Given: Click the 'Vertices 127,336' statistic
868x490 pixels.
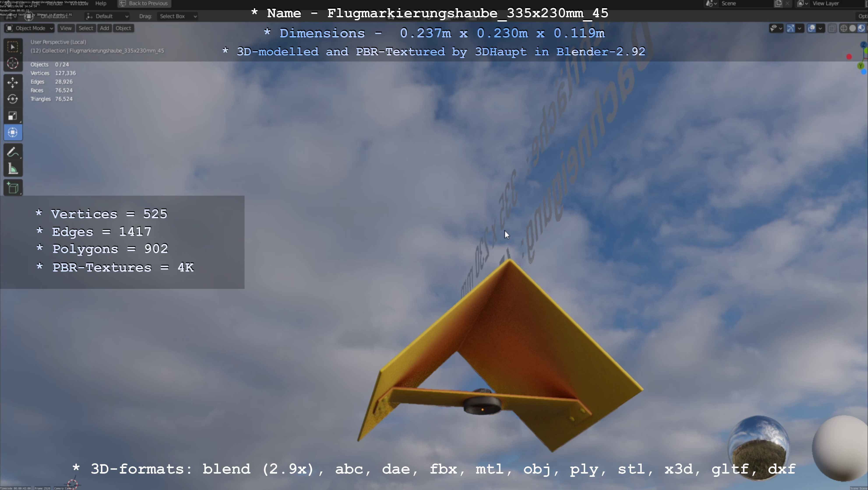Looking at the screenshot, I should click(53, 73).
